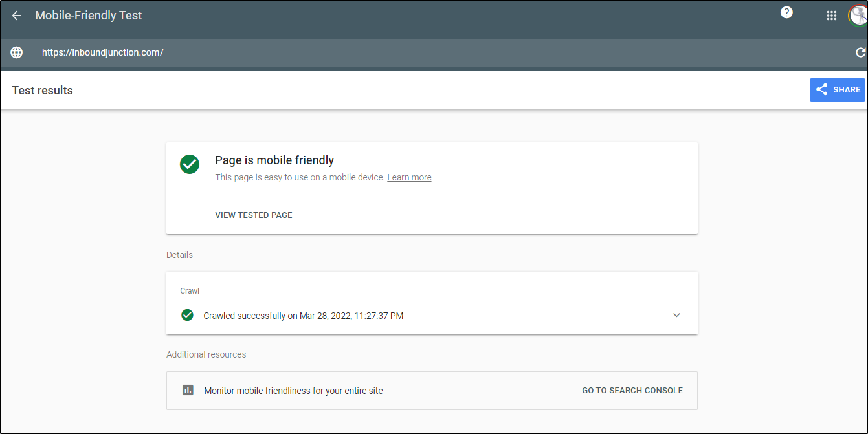Click the green crawl success checkmark
868x434 pixels.
click(x=187, y=315)
